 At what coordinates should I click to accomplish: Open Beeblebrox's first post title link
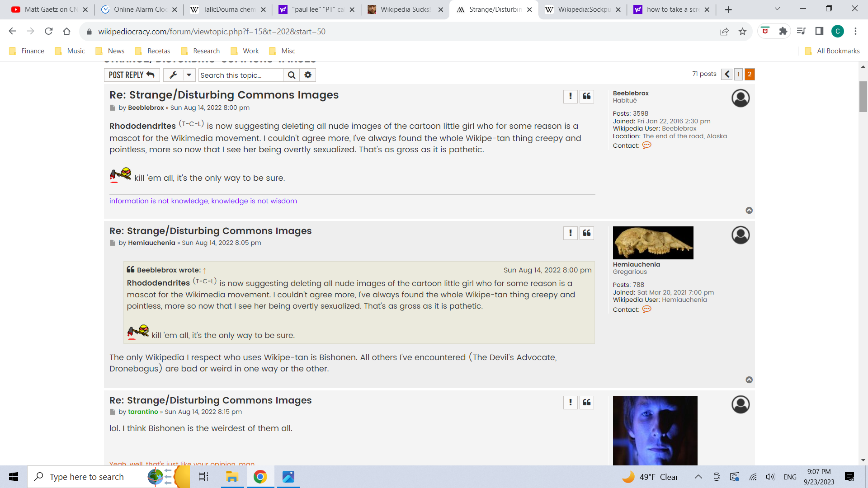[x=224, y=95]
